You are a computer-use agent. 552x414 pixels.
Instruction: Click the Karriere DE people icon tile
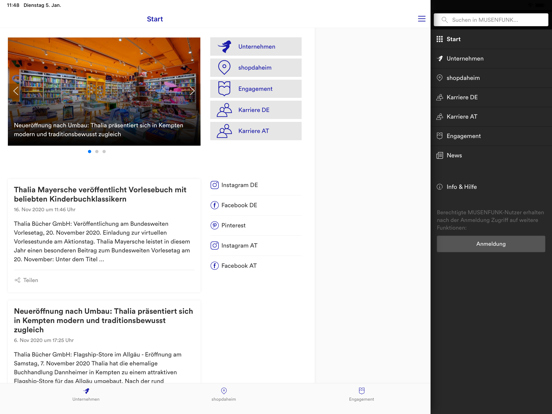point(224,110)
